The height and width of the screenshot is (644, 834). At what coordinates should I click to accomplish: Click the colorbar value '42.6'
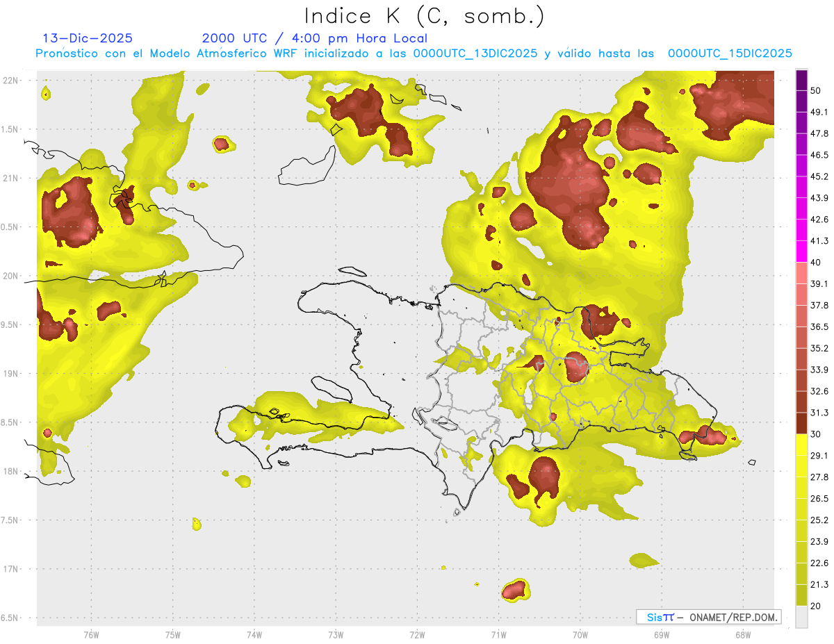[820, 220]
